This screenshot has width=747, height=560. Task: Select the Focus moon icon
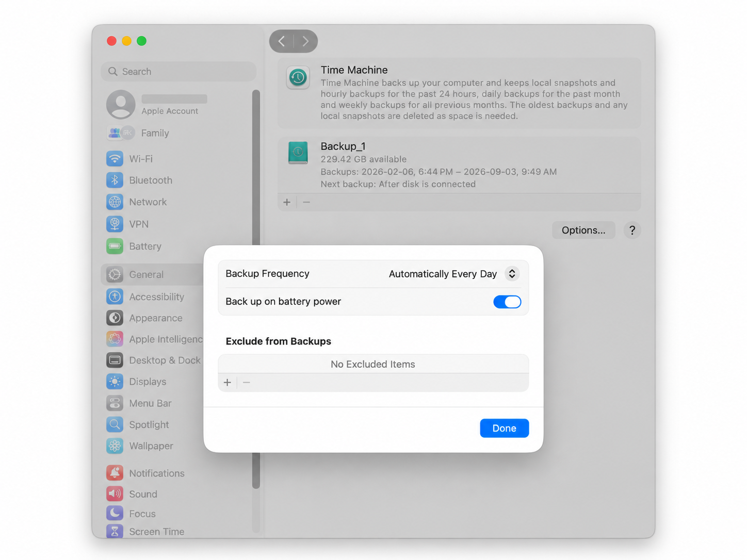pos(115,514)
